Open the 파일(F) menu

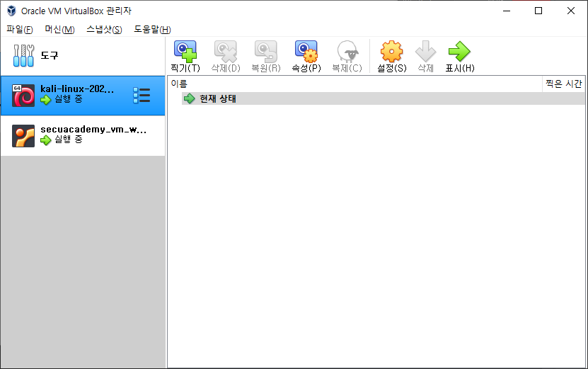(x=20, y=29)
